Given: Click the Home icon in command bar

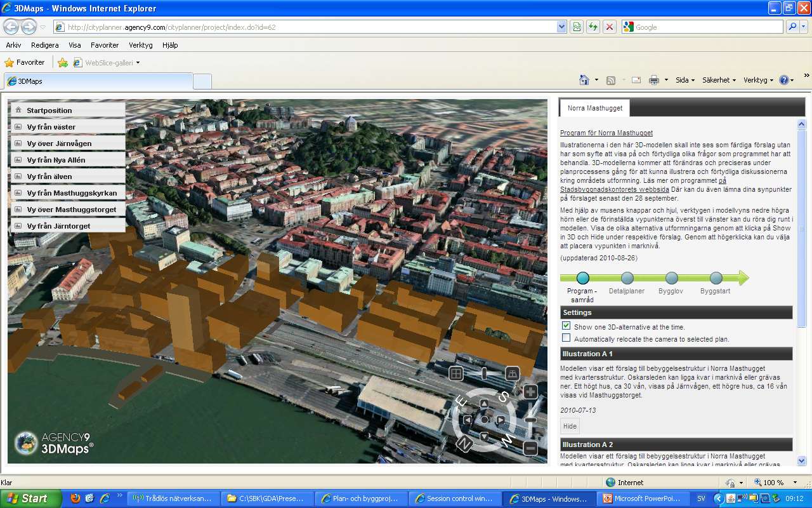Looking at the screenshot, I should click(x=584, y=80).
